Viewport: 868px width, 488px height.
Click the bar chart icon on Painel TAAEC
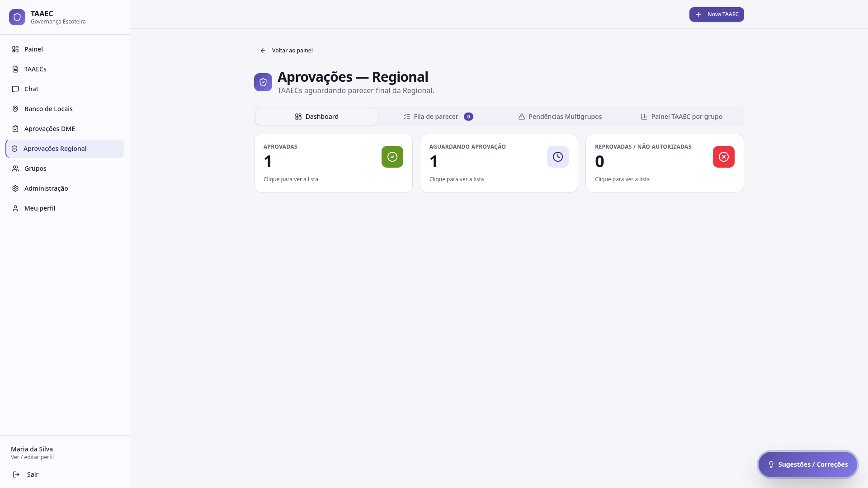[x=644, y=117]
